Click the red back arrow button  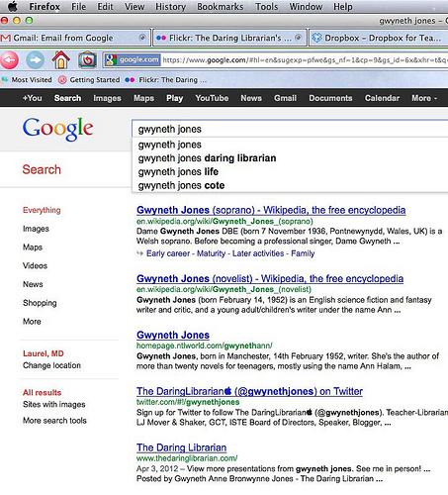coord(10,60)
